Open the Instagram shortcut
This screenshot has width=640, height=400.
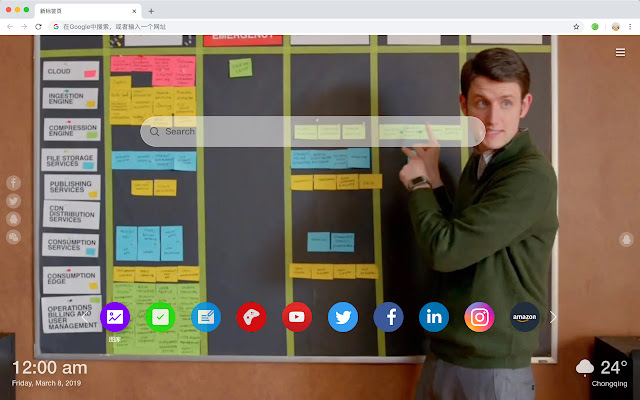479,317
